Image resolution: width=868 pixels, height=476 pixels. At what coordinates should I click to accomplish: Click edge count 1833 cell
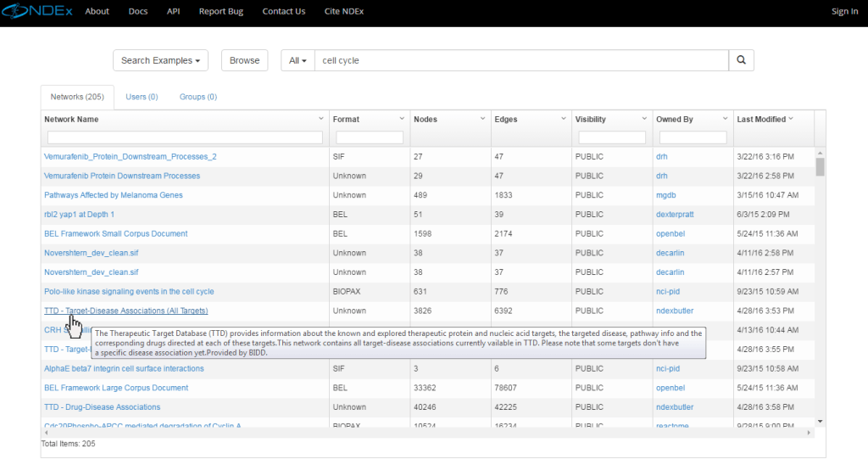point(504,195)
